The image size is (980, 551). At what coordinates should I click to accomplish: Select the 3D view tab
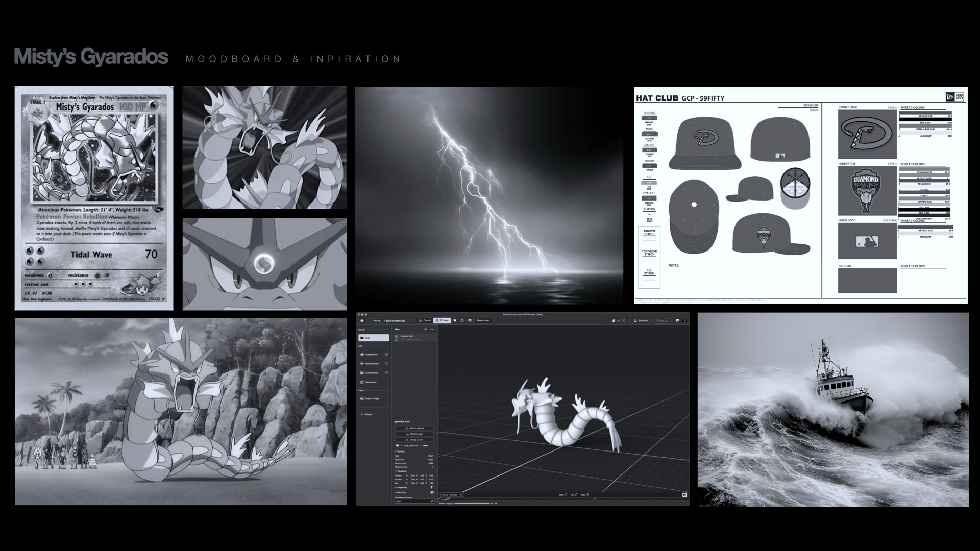[x=442, y=320]
